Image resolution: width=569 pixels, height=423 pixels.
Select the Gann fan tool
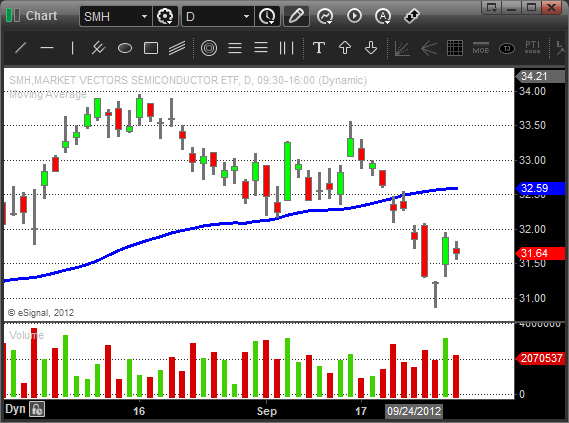tap(402, 49)
